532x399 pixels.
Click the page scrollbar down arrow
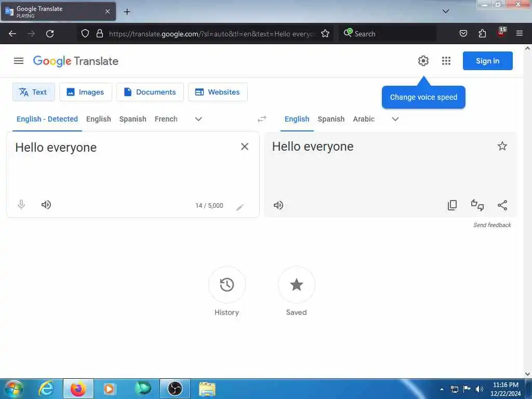point(527,374)
